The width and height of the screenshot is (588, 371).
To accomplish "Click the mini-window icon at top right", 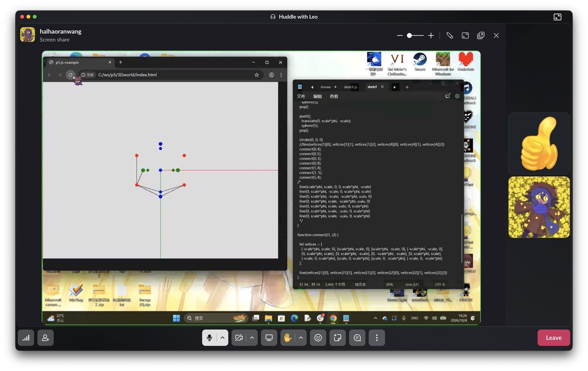I will (x=558, y=17).
